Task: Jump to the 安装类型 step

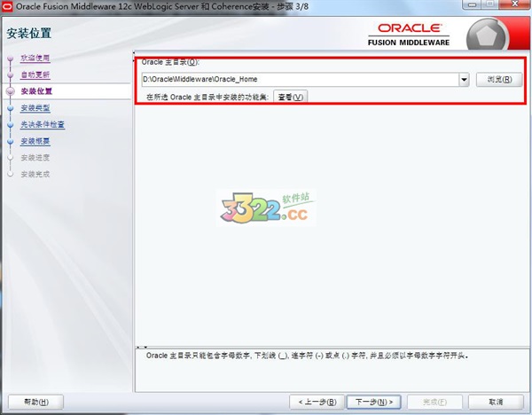Action: 35,108
